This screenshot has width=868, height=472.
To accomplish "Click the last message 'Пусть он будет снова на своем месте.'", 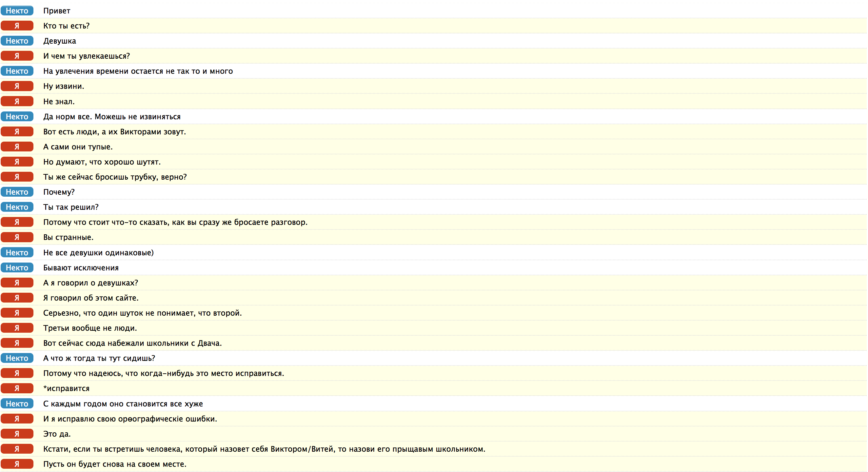I will pyautogui.click(x=115, y=464).
